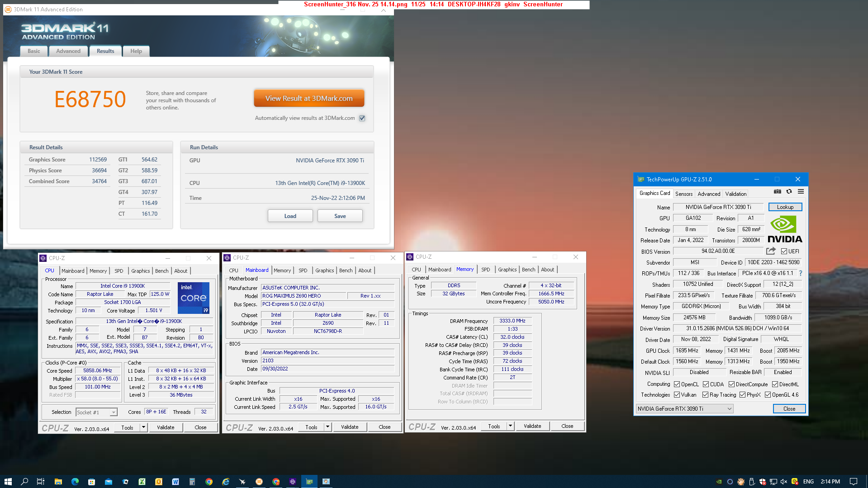The image size is (868, 488).
Task: Open SPD tab in the CPU-Z Memory window
Action: coord(485,270)
